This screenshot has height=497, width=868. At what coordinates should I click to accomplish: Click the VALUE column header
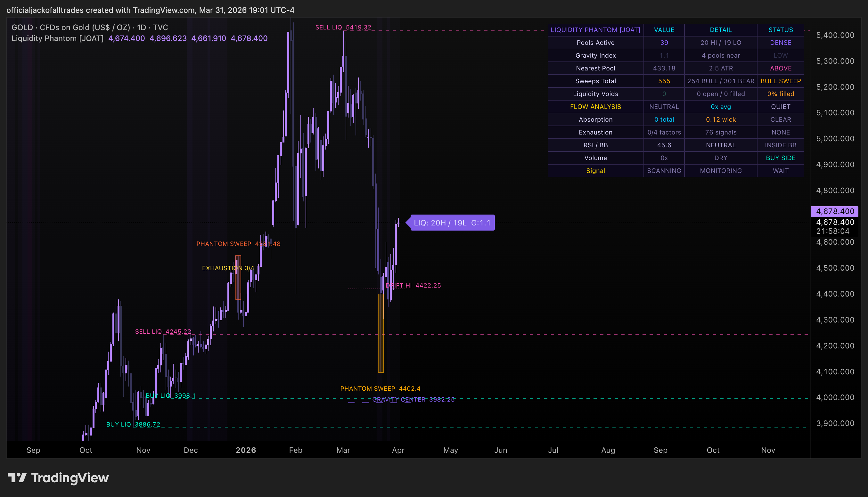[664, 30]
